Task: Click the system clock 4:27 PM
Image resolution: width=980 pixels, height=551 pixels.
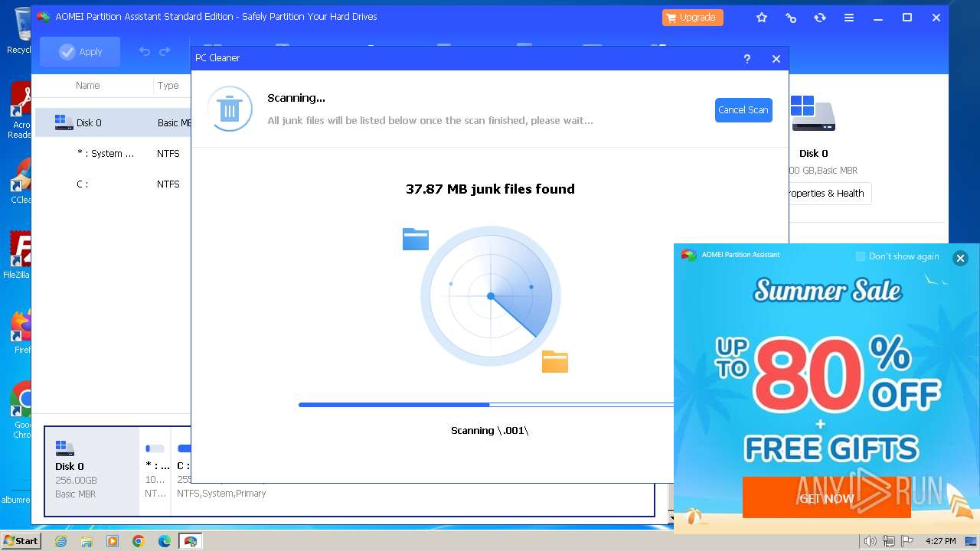Action: click(x=940, y=541)
